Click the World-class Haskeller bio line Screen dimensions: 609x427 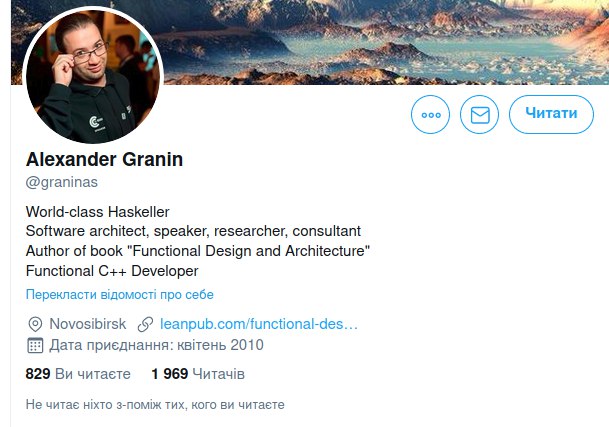click(97, 212)
